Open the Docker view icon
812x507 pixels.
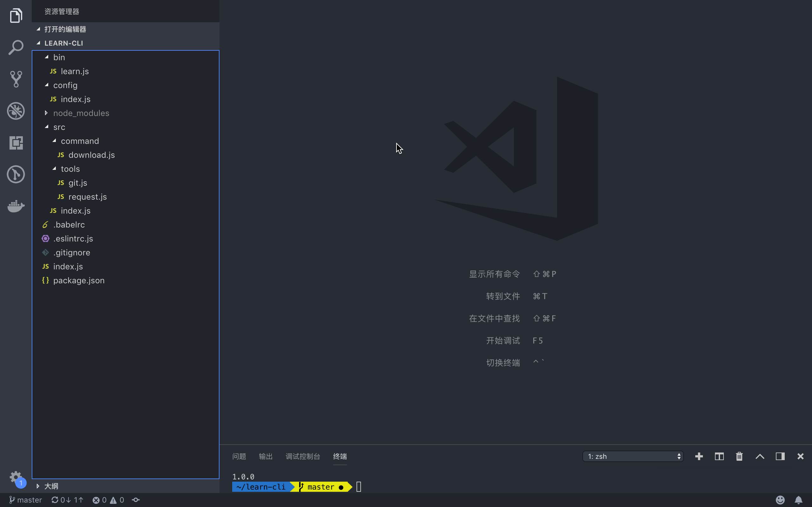[16, 206]
